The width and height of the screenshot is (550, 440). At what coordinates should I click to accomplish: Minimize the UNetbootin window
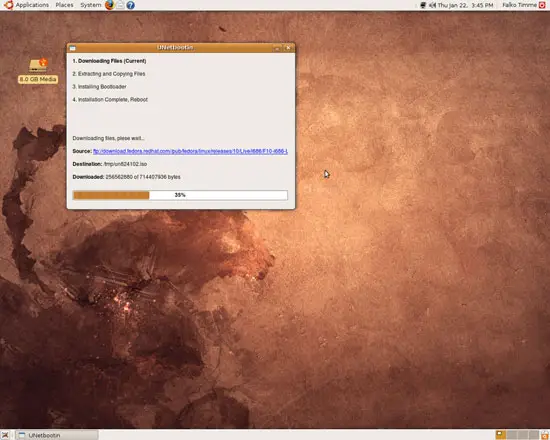(x=277, y=48)
